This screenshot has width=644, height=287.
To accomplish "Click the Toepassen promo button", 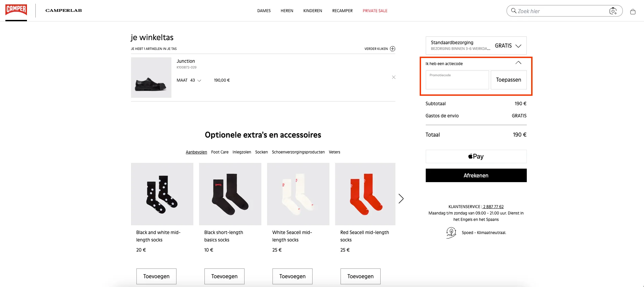I will click(x=508, y=80).
